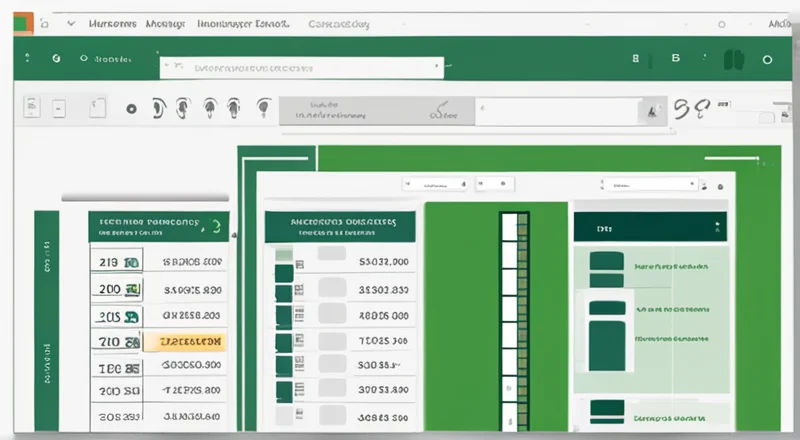Click the dark double-bar icon in green ribbon
800x440 pixels.
pos(735,59)
